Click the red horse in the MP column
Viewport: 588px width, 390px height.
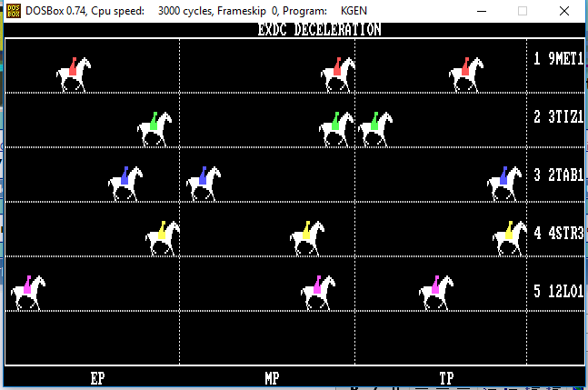[x=338, y=75]
